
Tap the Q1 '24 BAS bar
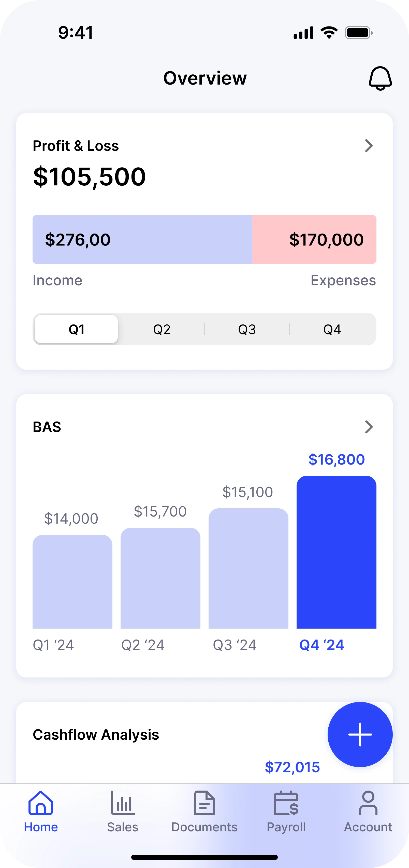click(72, 581)
